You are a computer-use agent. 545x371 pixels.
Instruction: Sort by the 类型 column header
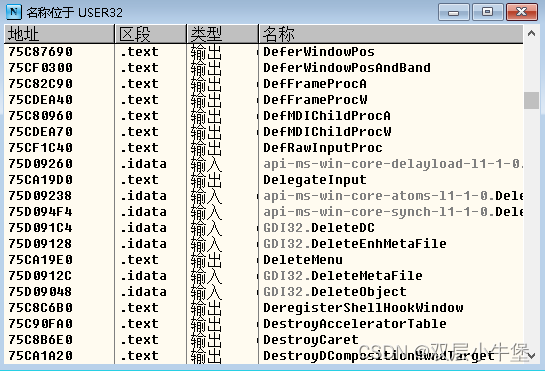(222, 34)
